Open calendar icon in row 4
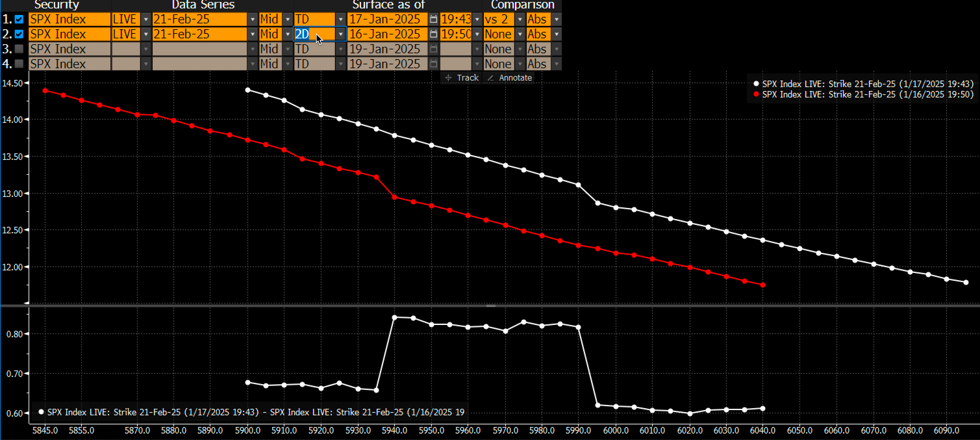Screen dimensions: 980x440 click(433, 64)
